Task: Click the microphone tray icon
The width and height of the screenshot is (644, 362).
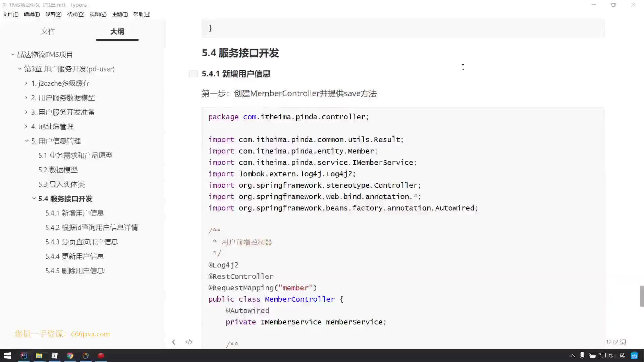Action: [582, 356]
